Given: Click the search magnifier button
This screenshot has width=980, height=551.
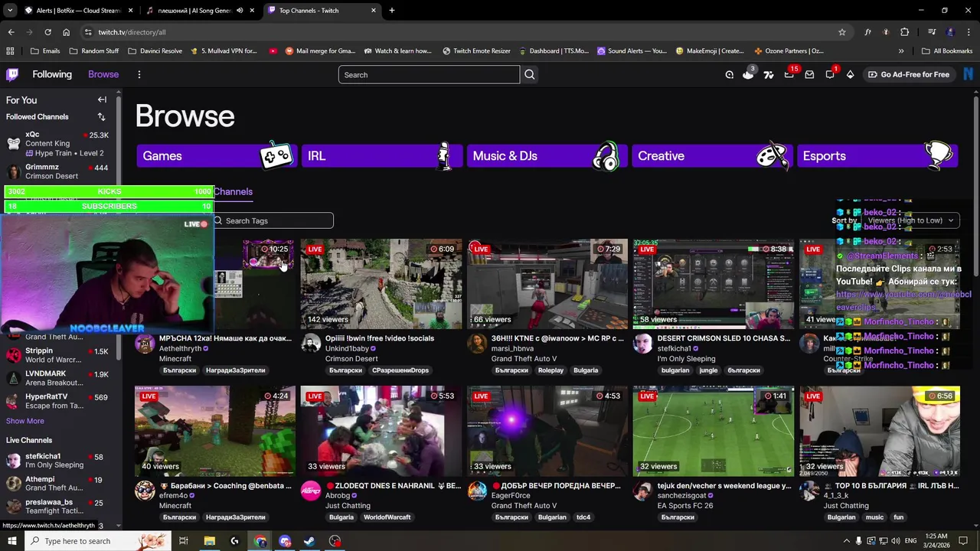Looking at the screenshot, I should [x=530, y=74].
